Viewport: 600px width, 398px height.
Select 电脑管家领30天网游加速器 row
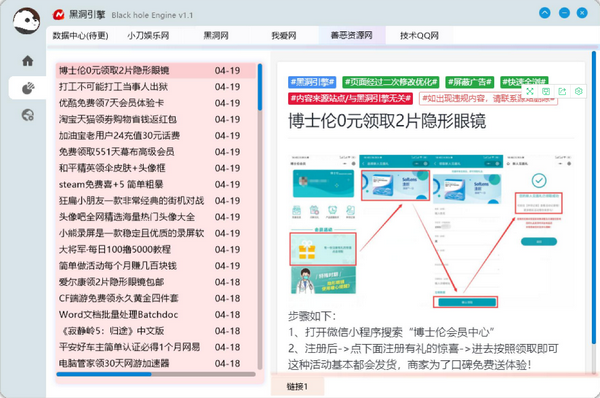[x=156, y=363]
